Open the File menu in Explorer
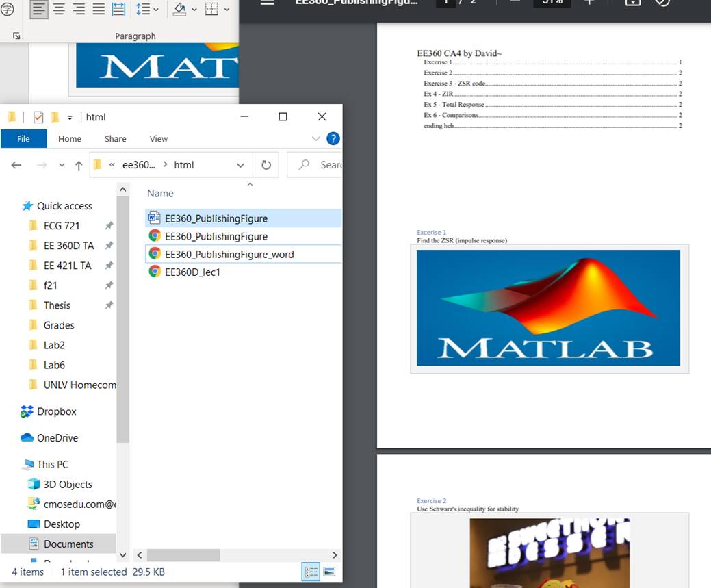 pyautogui.click(x=23, y=138)
